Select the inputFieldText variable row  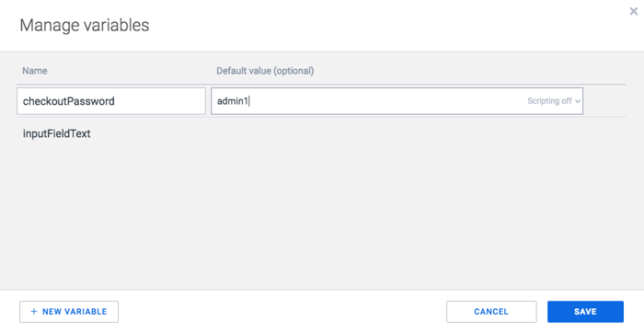(x=322, y=133)
